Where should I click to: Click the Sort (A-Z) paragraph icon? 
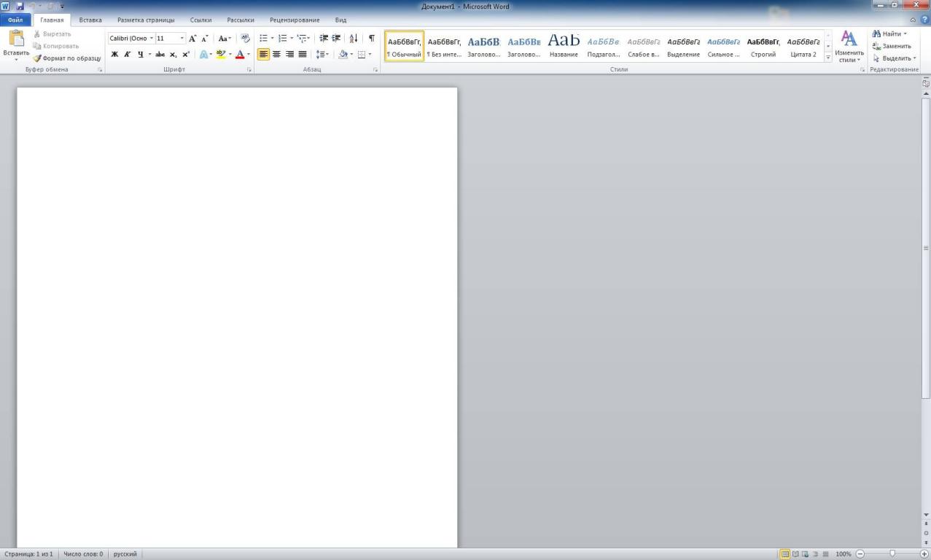click(354, 38)
